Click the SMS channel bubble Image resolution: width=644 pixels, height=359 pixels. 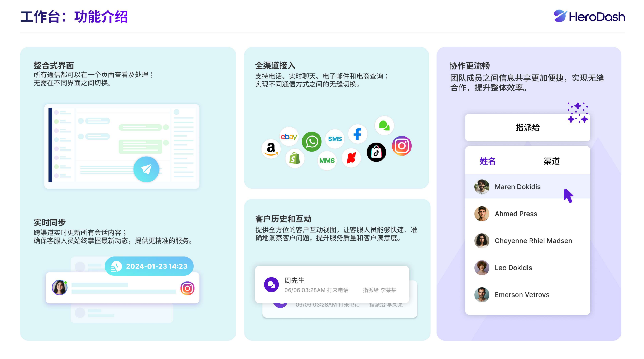pyautogui.click(x=335, y=139)
